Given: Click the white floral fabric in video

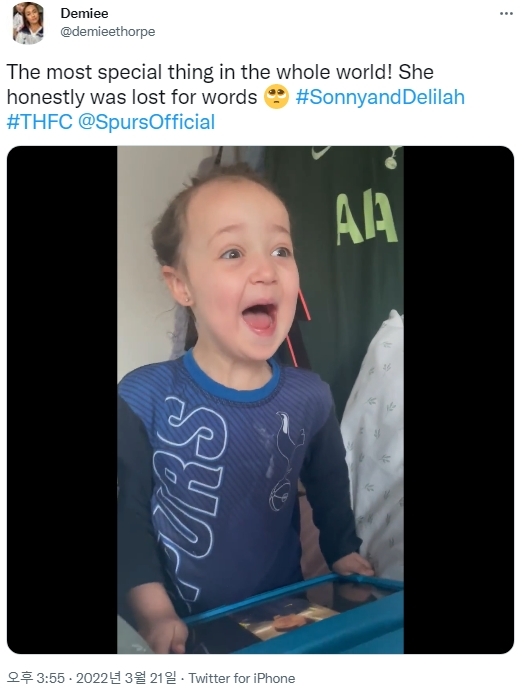Looking at the screenshot, I should [374, 443].
